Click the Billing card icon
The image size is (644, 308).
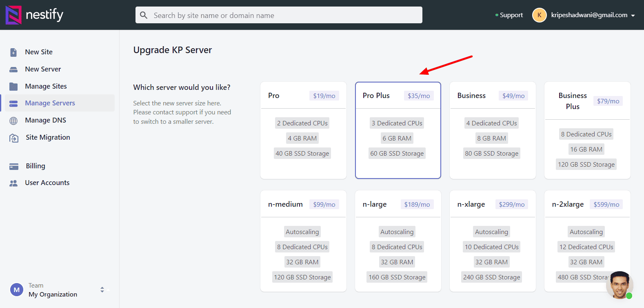click(x=14, y=166)
